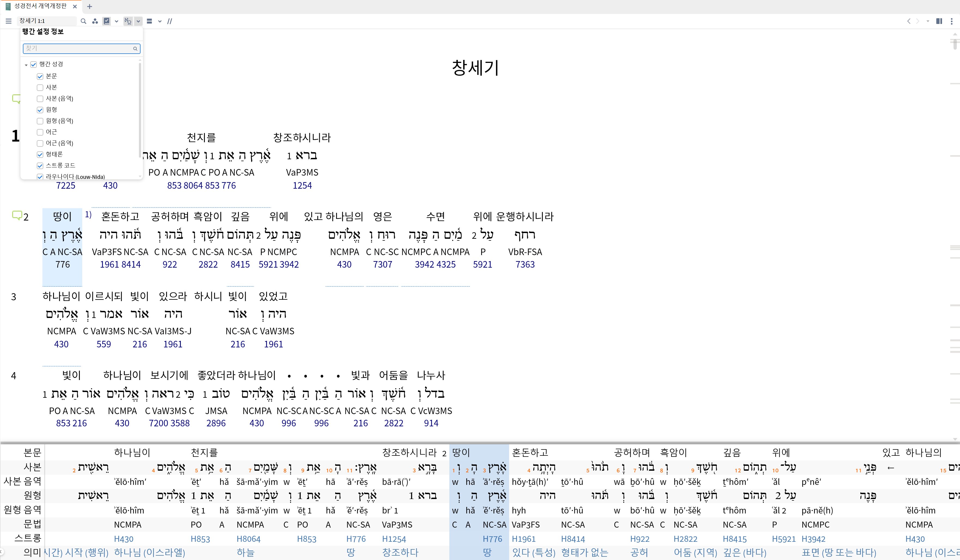The image size is (960, 560).
Task: Select the 성경전서 개역개정판 tab
Action: coord(40,7)
